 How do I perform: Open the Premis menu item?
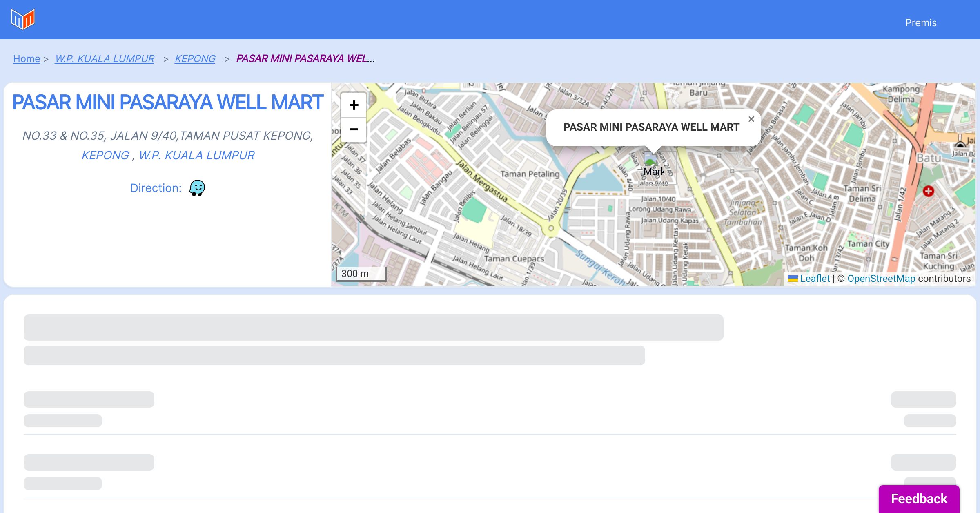point(921,23)
